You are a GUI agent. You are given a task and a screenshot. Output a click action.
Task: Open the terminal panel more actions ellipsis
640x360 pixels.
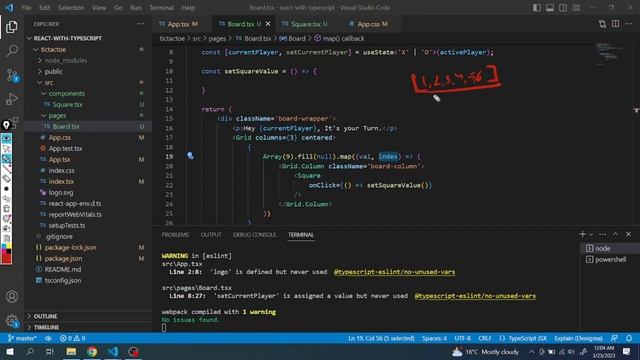click(x=602, y=234)
